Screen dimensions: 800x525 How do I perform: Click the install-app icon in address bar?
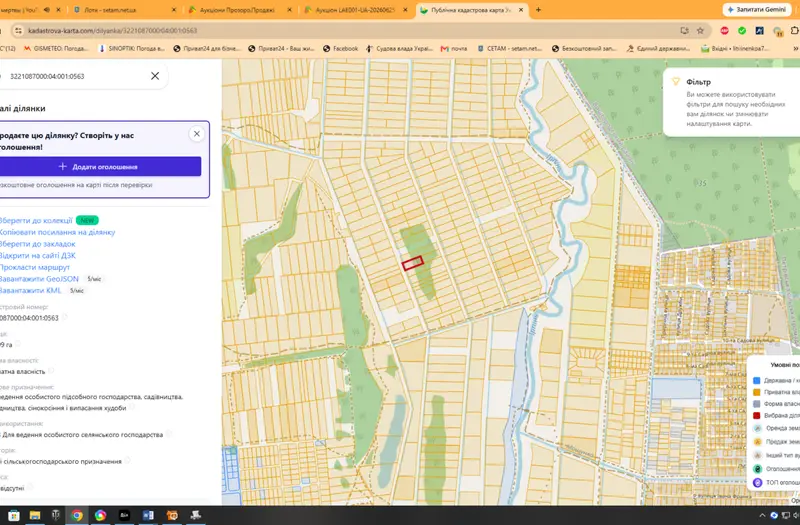[x=685, y=31]
